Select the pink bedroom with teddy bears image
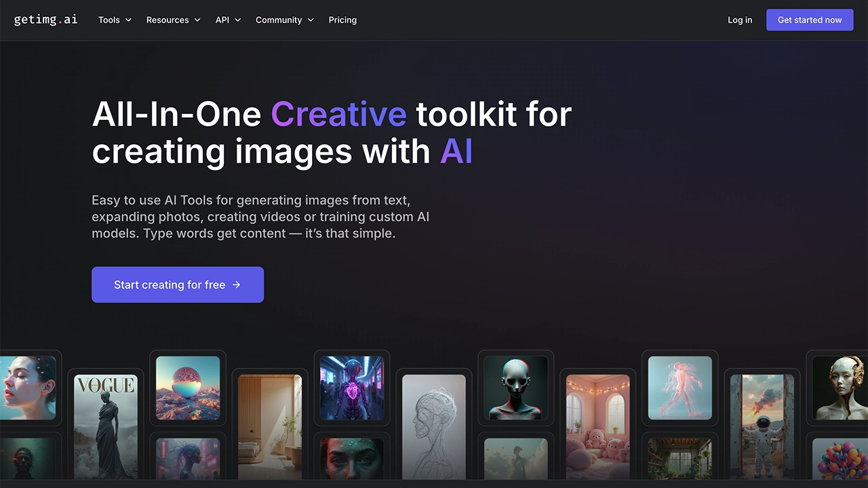Viewport: 868px width, 488px height. point(598,426)
